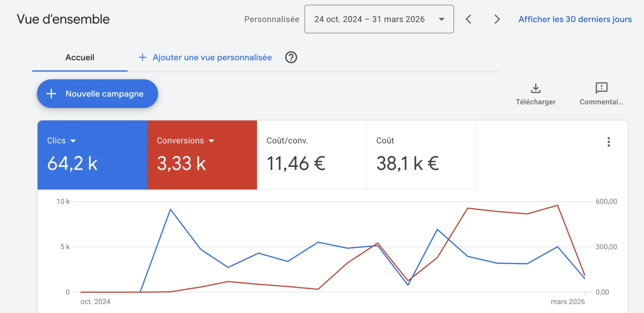
Task: Click the red Conversions card value 3,33 k
Action: coord(181,164)
